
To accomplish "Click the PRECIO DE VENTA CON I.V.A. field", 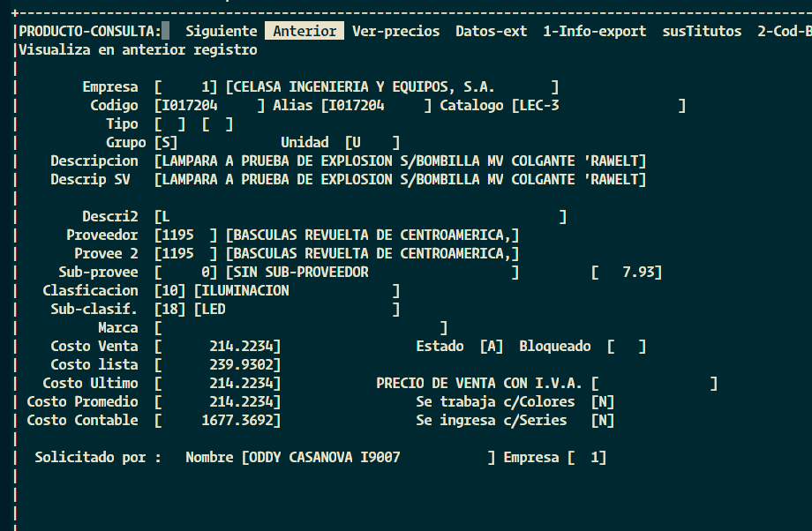I will (x=653, y=384).
